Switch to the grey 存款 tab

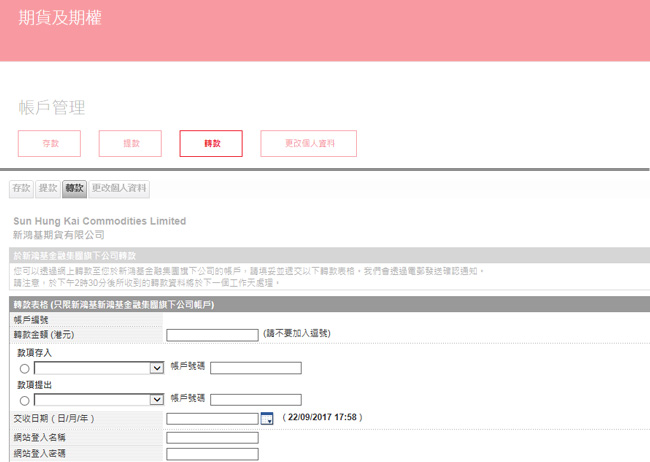(x=21, y=189)
